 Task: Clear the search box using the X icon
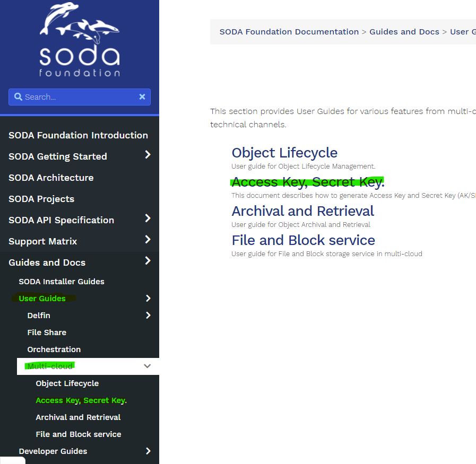pos(142,97)
